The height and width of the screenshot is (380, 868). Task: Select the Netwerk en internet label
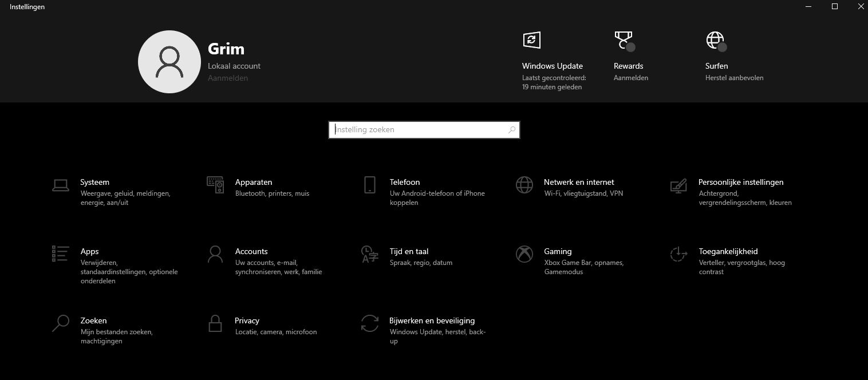coord(579,182)
